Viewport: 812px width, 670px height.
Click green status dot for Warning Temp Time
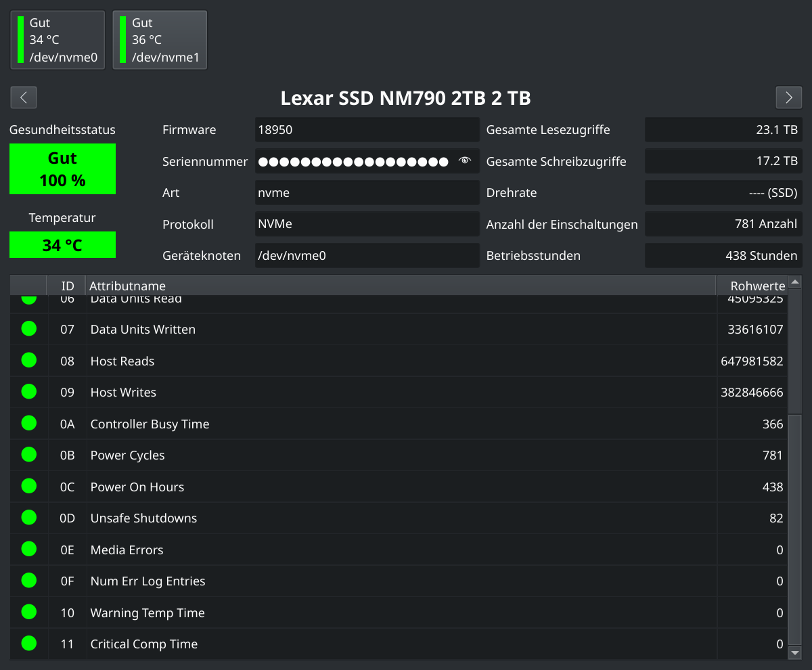coord(28,612)
